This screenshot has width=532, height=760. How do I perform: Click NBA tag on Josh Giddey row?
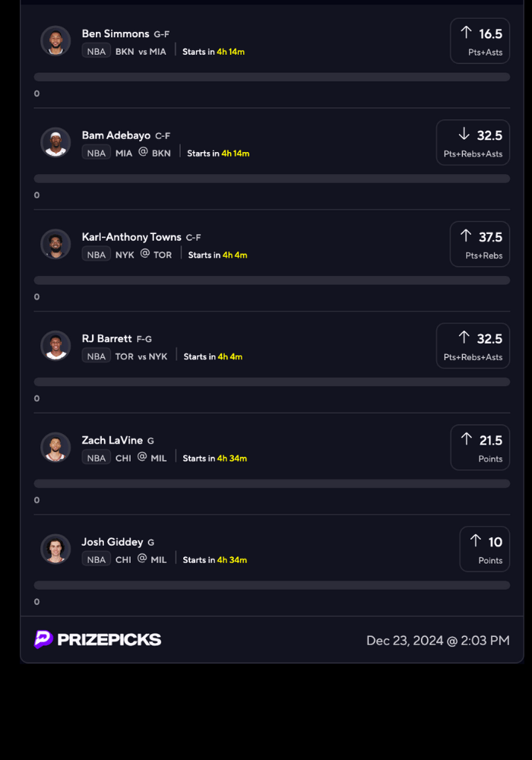point(97,559)
